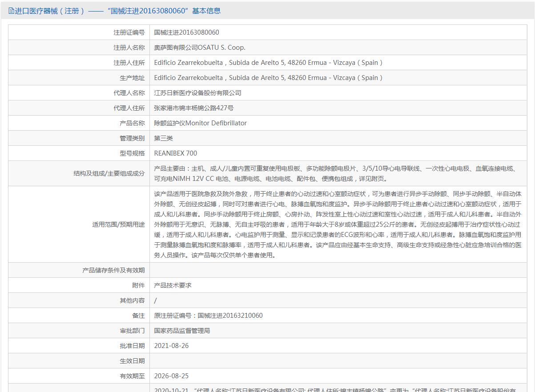This screenshot has width=535, height=392.
Task: Open the 产品技术要求 attachment
Action: pos(173,285)
